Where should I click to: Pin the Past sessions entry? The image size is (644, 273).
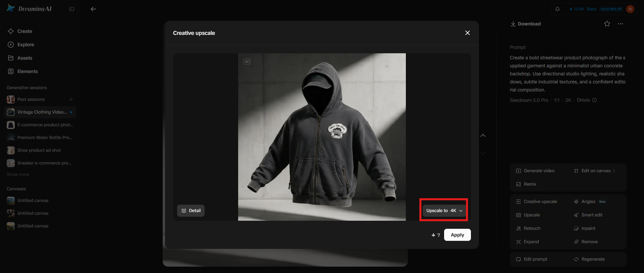(71, 99)
